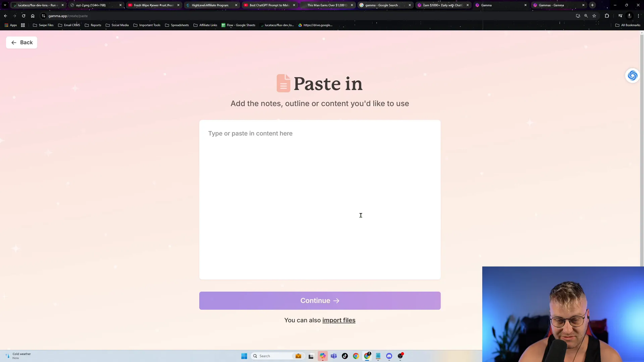644x362 pixels.
Task: Click the Back button
Action: 22,42
